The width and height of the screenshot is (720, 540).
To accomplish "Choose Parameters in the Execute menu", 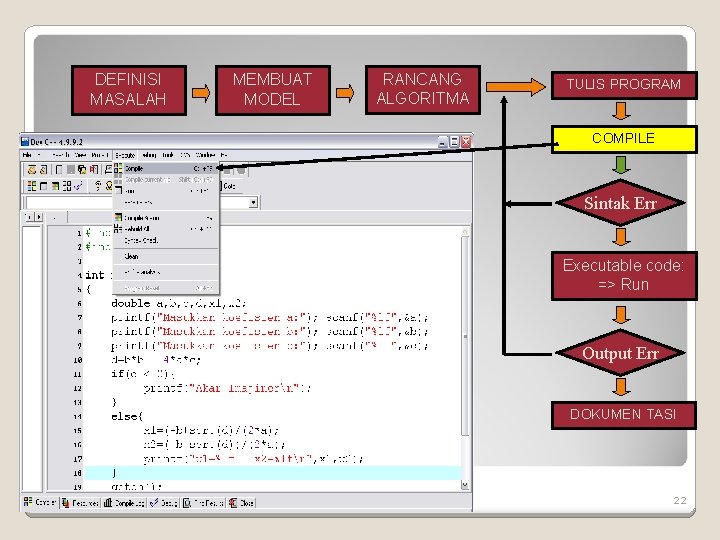I will point(165,202).
